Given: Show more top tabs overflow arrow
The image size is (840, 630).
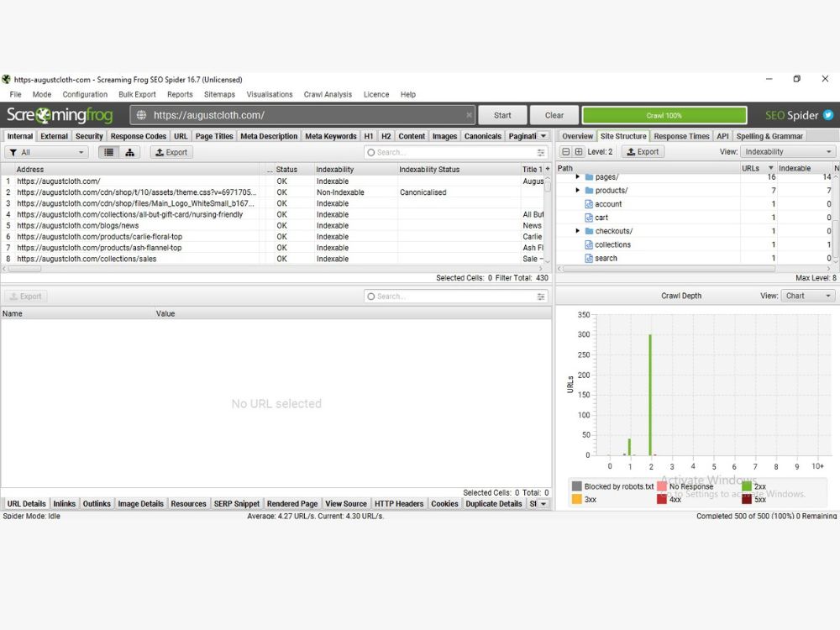Looking at the screenshot, I should click(543, 136).
